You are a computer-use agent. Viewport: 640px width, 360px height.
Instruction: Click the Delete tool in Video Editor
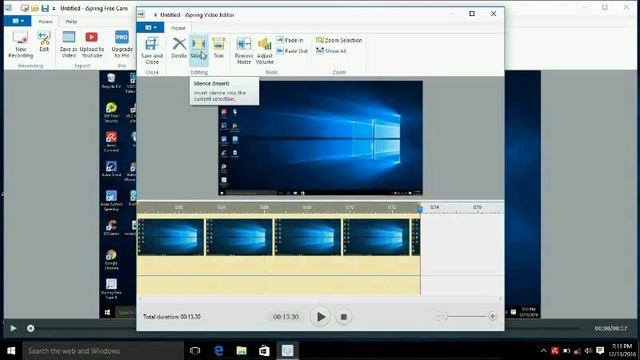[179, 47]
